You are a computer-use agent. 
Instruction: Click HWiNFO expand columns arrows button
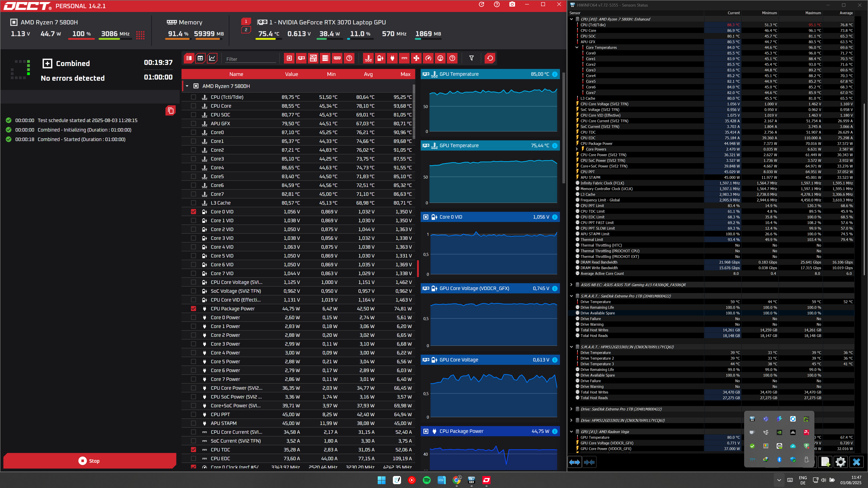[x=575, y=462]
